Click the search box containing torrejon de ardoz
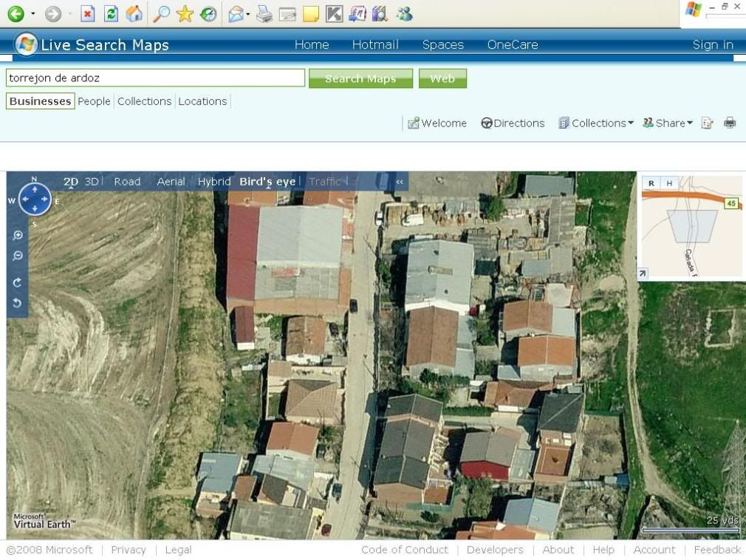 [155, 78]
